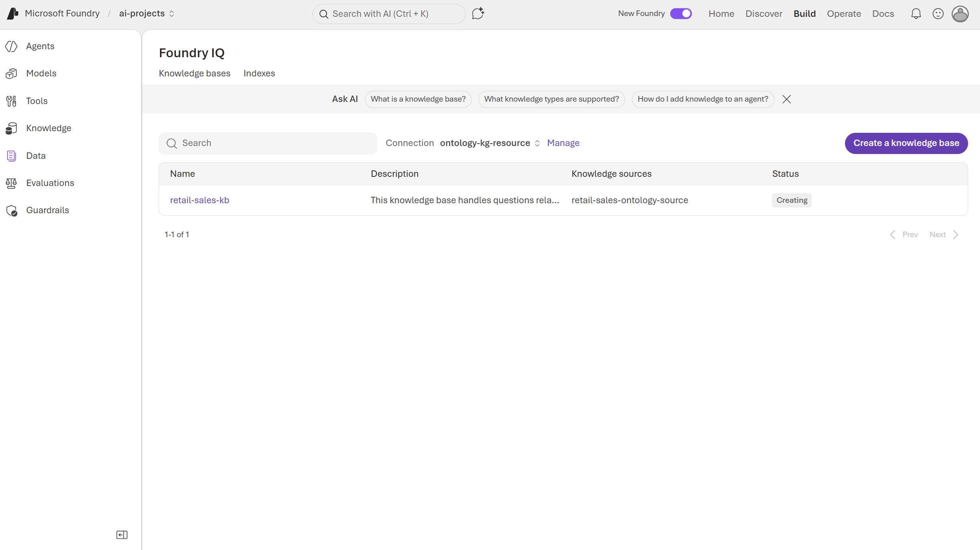
Task: Click the Microsoft Foundry breadcrumb text
Action: coord(62,14)
